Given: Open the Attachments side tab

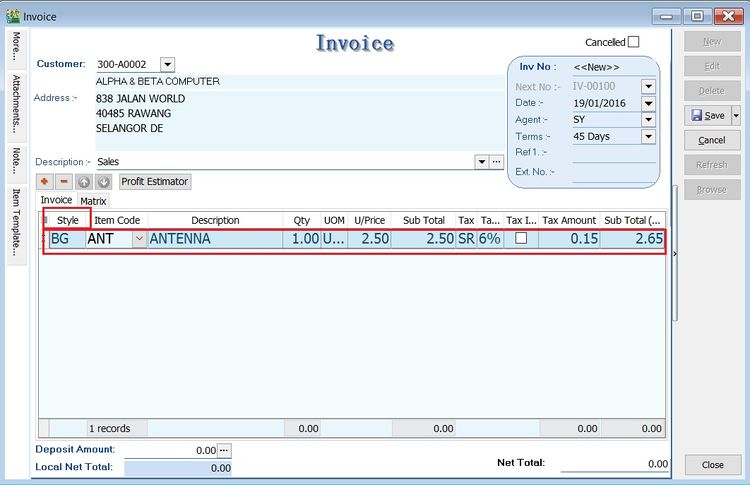Looking at the screenshot, I should pyautogui.click(x=16, y=104).
